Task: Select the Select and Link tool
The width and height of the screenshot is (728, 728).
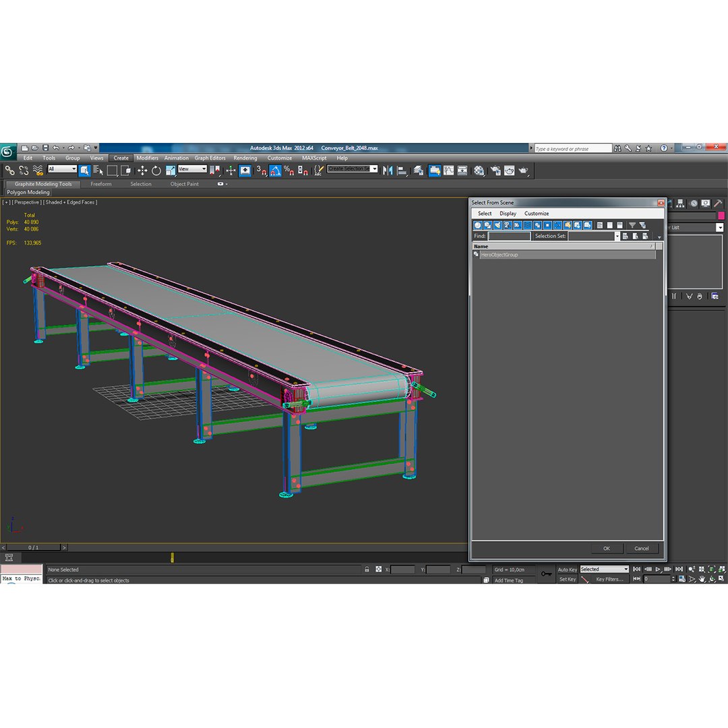Action: 9,171
